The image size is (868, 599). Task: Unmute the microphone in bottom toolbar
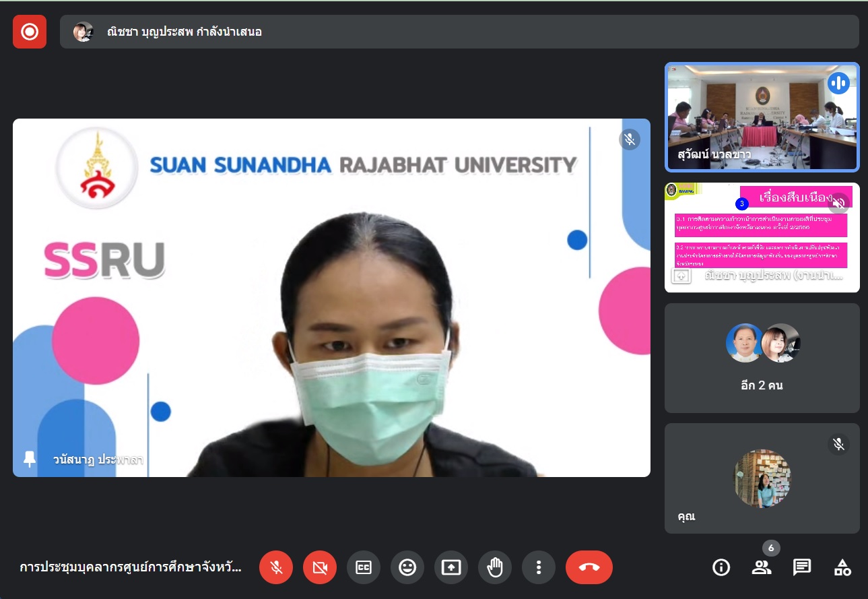point(276,567)
